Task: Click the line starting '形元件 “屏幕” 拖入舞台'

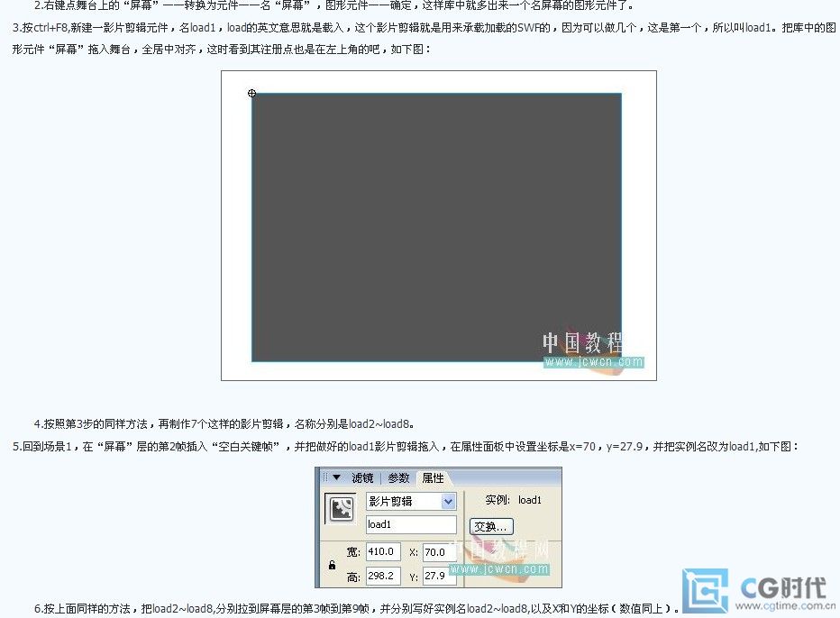Action: 221,50
